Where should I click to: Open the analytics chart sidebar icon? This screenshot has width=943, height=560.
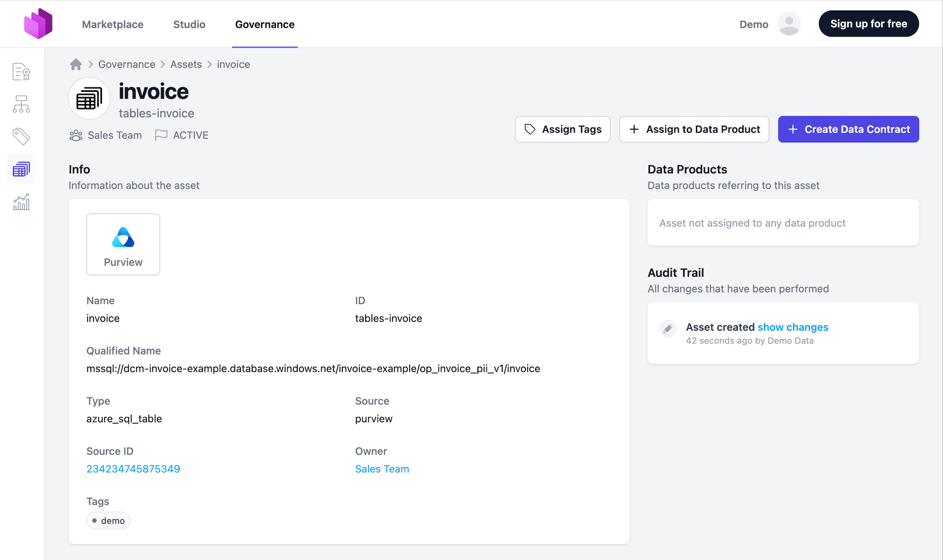point(21,202)
